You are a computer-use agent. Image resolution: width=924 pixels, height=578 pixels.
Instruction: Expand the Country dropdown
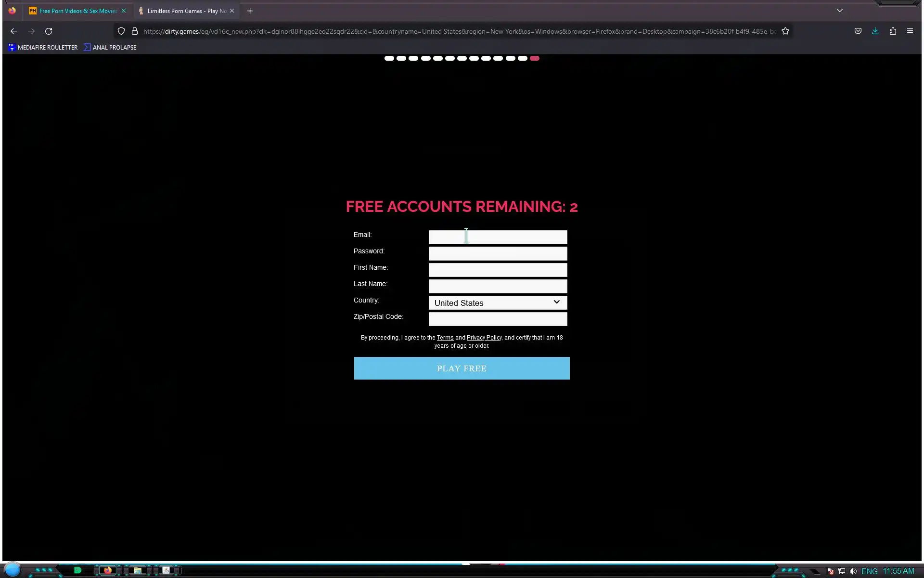pyautogui.click(x=498, y=302)
